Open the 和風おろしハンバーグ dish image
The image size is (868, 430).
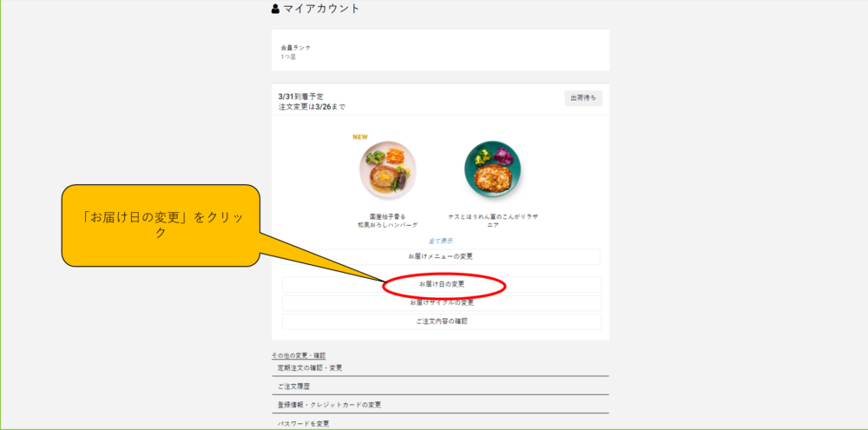click(x=387, y=170)
